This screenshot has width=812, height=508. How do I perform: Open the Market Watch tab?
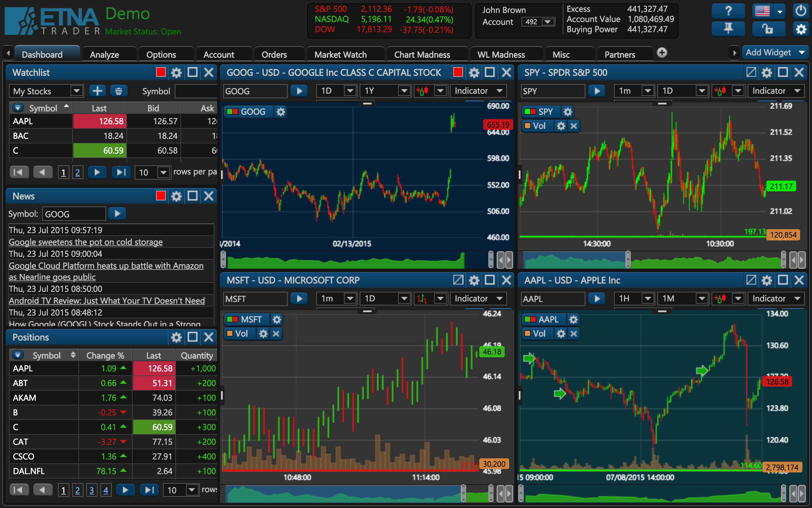pyautogui.click(x=341, y=54)
